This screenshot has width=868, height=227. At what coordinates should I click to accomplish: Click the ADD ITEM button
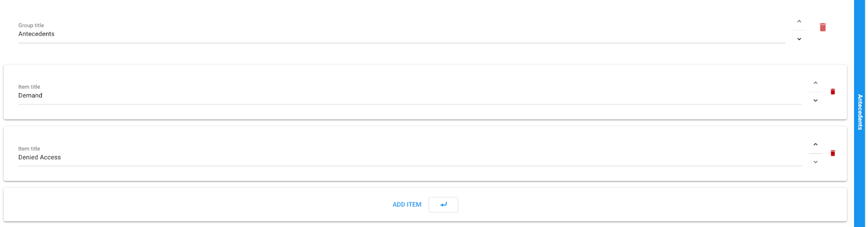pyautogui.click(x=407, y=205)
